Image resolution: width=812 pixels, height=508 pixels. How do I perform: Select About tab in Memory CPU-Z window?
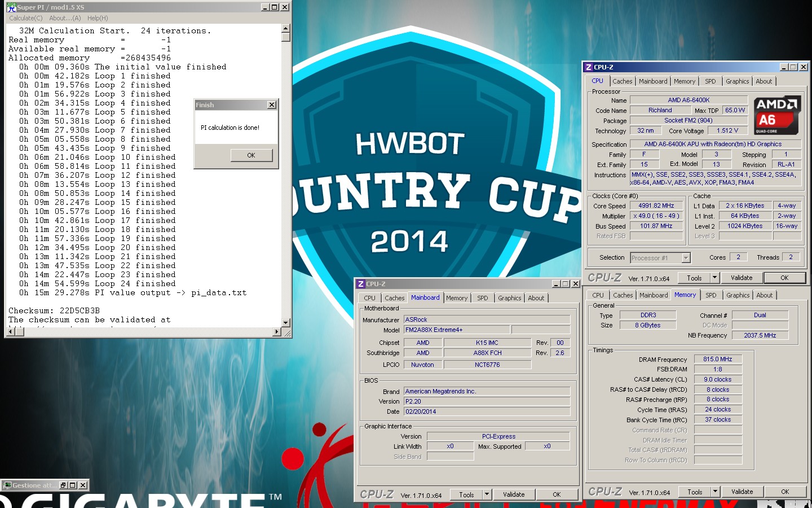pyautogui.click(x=765, y=295)
